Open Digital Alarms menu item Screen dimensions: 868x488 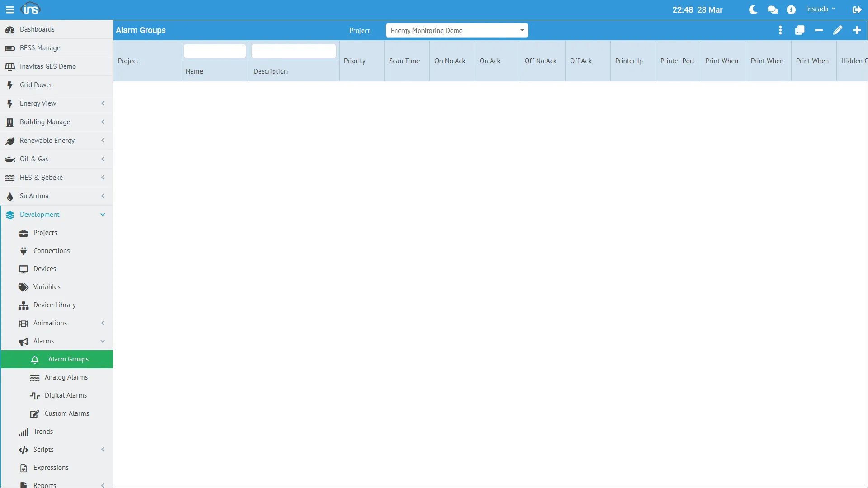pyautogui.click(x=66, y=395)
